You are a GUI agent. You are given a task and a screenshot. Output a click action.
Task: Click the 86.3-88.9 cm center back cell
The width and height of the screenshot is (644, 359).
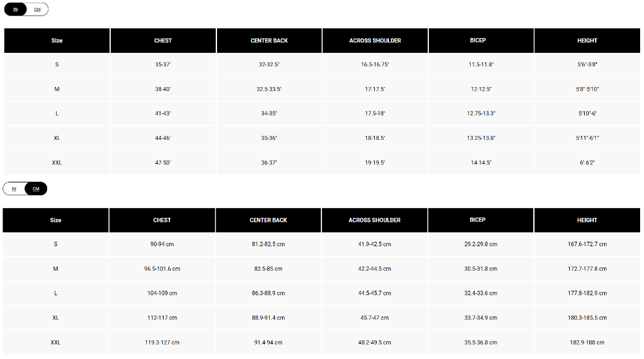point(269,293)
